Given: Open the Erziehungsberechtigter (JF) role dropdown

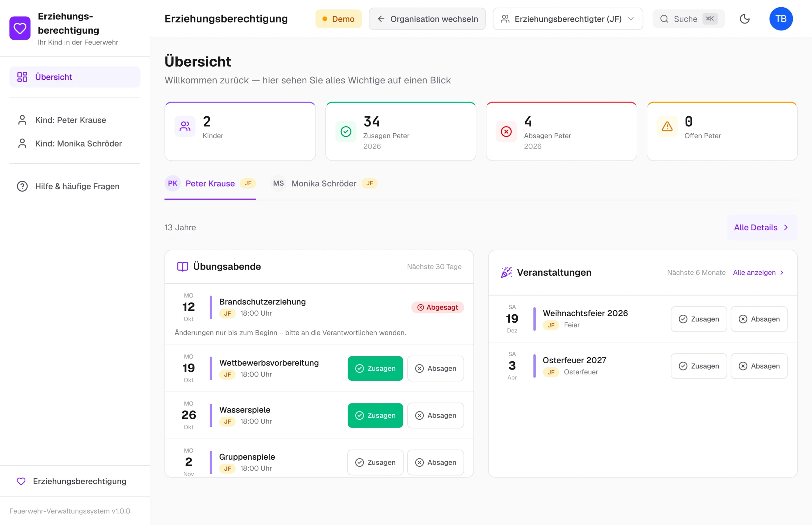Looking at the screenshot, I should tap(568, 19).
